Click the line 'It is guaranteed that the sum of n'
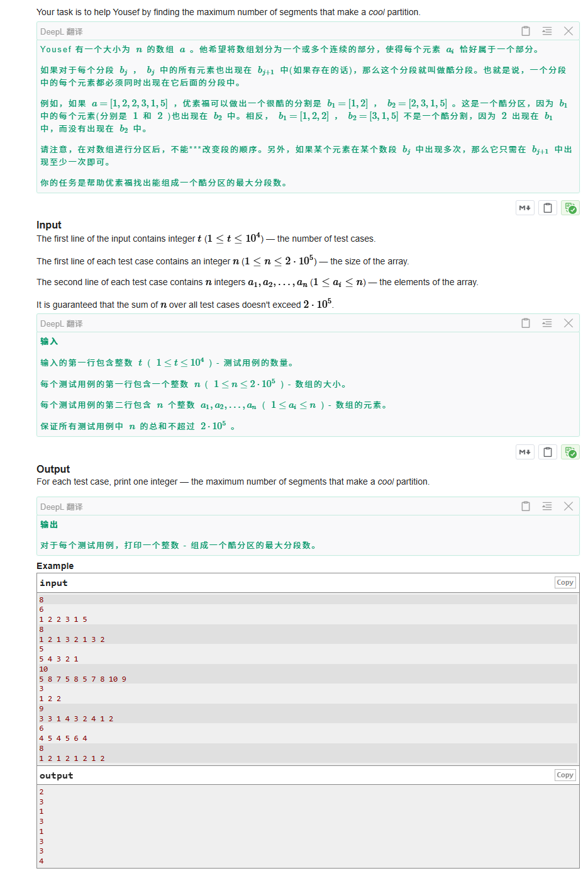Screen dimensions: 588x878 (x=185, y=304)
